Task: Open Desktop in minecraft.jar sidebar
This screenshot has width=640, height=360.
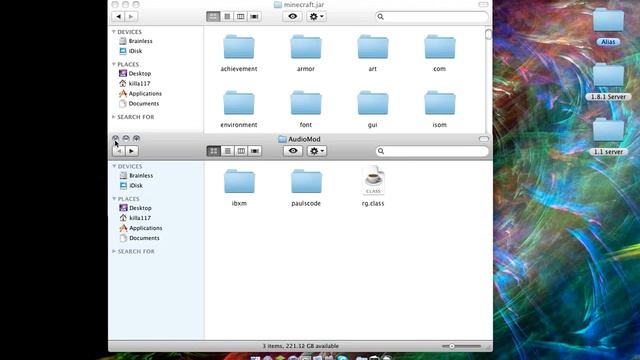Action: [135, 73]
